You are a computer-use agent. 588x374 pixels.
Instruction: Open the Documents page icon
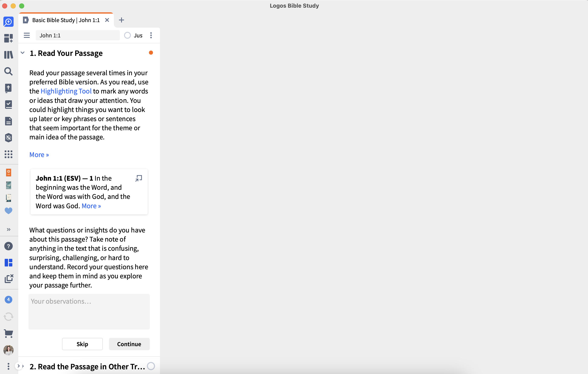(8, 121)
